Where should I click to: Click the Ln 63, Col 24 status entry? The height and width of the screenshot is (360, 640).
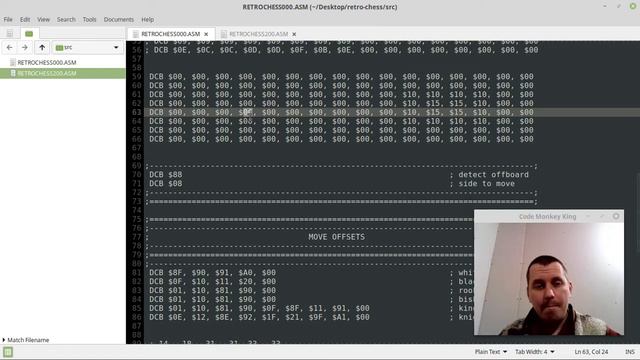point(591,352)
